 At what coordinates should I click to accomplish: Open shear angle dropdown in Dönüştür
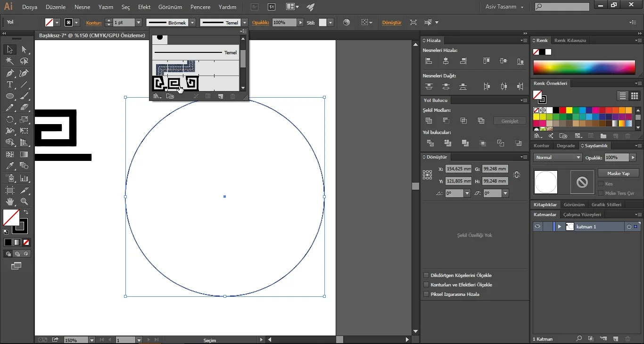[x=505, y=193]
